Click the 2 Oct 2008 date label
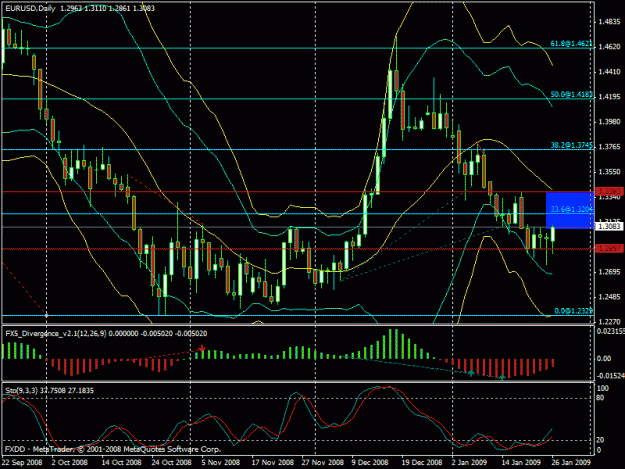Screen dimensions: 625x469 [x=70, y=462]
